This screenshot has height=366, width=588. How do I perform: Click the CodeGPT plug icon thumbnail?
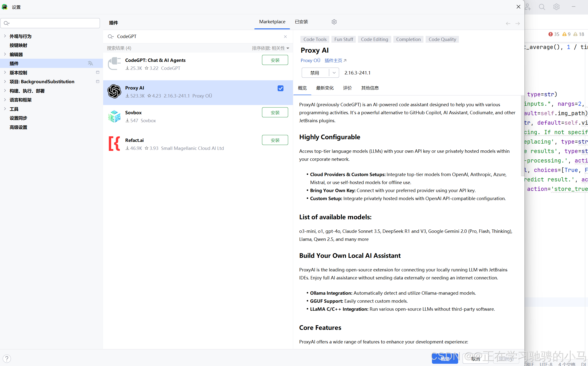[114, 64]
